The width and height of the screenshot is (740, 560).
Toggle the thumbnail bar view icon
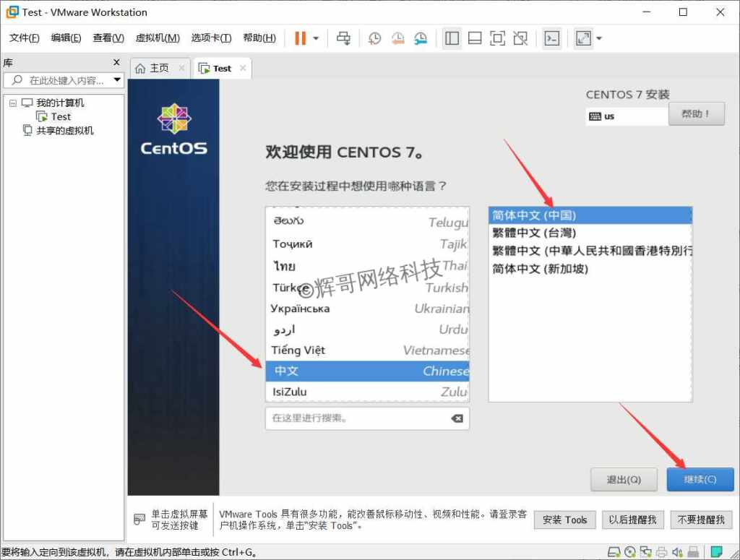click(475, 38)
